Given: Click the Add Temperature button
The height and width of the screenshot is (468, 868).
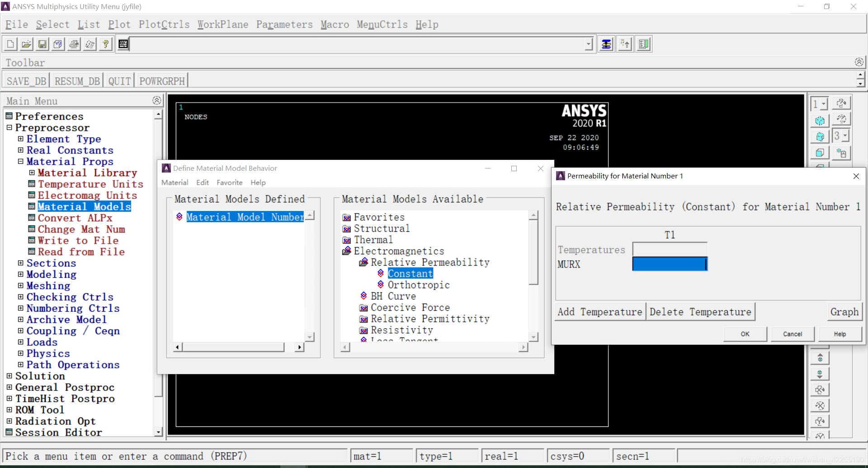Looking at the screenshot, I should click(599, 312).
